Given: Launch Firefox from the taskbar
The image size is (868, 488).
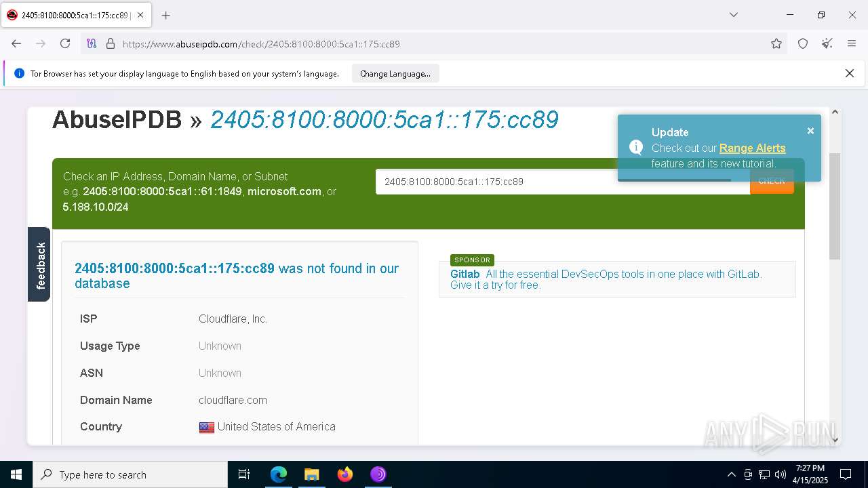Looking at the screenshot, I should click(345, 474).
